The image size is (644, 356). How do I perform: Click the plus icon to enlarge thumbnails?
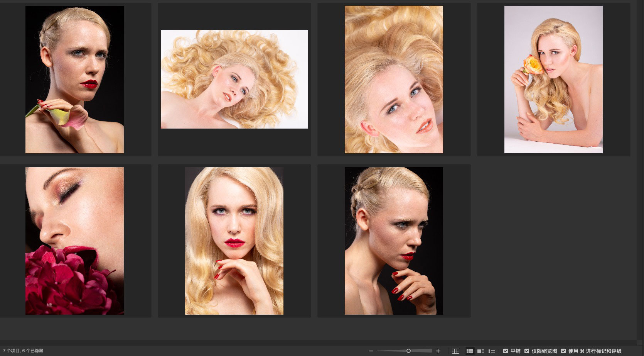[x=438, y=351]
